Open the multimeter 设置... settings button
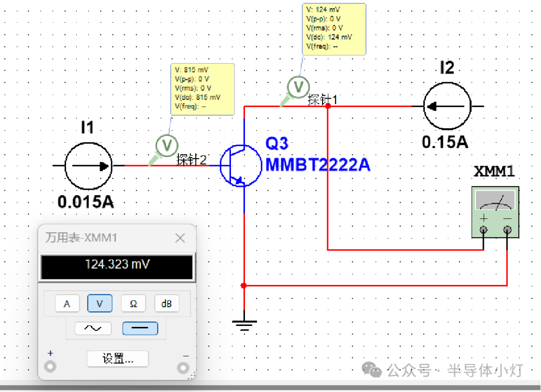Viewport: 541px width, 392px height. pyautogui.click(x=118, y=359)
